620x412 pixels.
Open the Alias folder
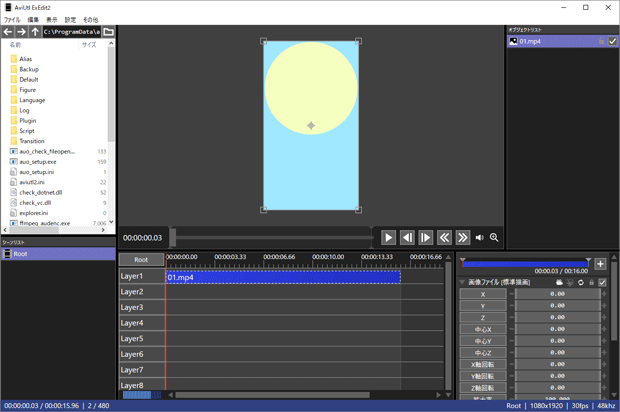[x=26, y=59]
